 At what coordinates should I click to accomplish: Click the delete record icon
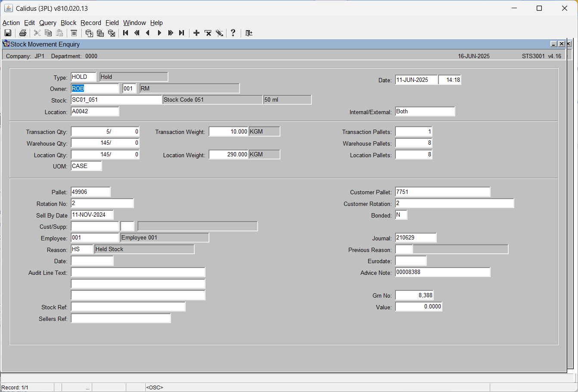[x=208, y=33]
